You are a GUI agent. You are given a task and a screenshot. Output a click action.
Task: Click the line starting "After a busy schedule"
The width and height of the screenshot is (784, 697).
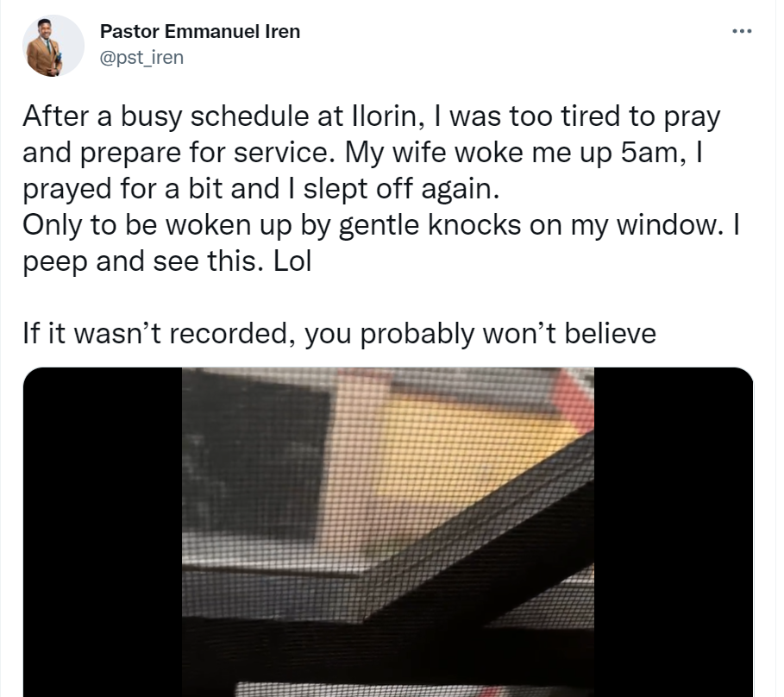tap(371, 116)
